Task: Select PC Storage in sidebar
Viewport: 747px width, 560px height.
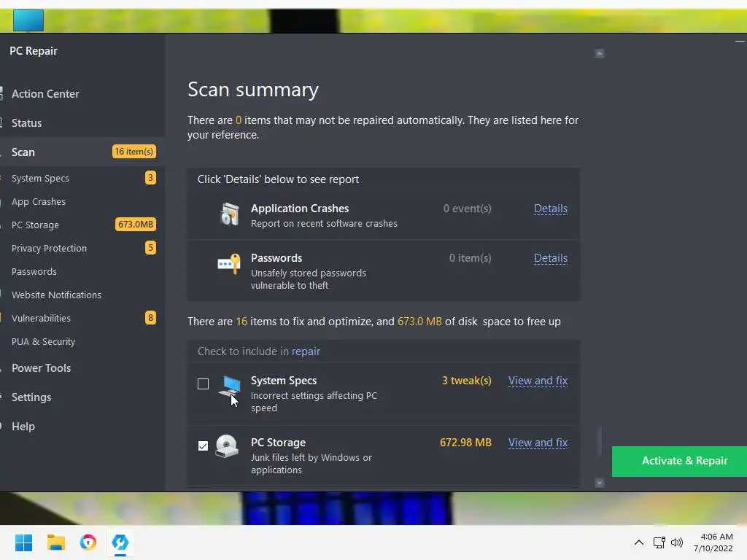Action: point(35,225)
